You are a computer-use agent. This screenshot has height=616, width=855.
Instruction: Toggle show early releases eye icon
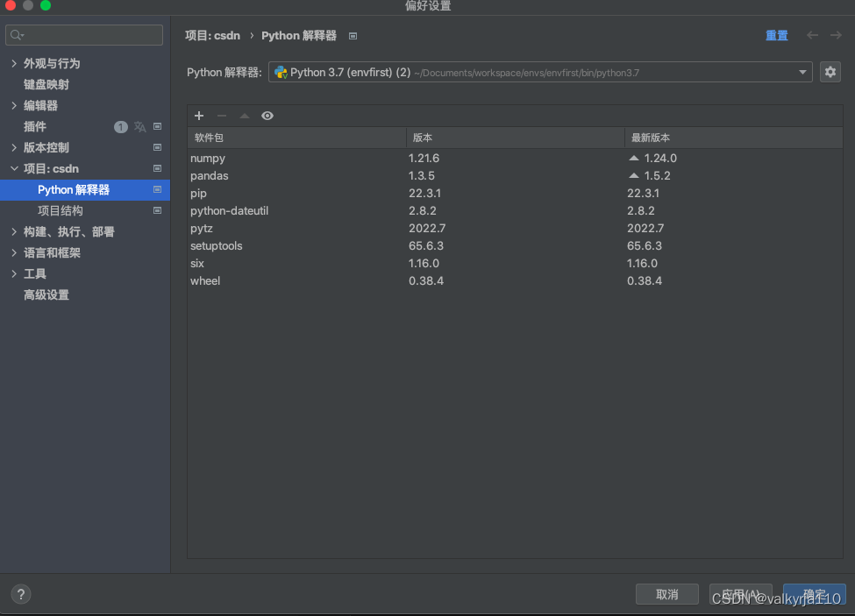(267, 116)
